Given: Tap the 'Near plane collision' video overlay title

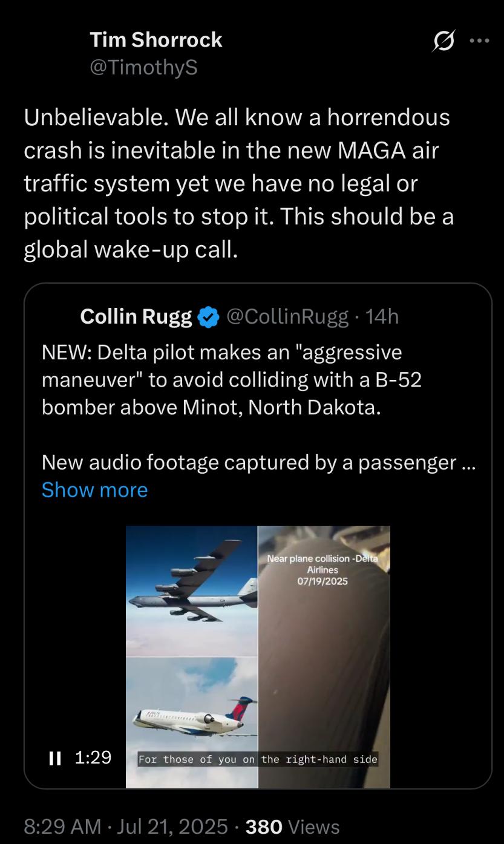Looking at the screenshot, I should pyautogui.click(x=322, y=570).
